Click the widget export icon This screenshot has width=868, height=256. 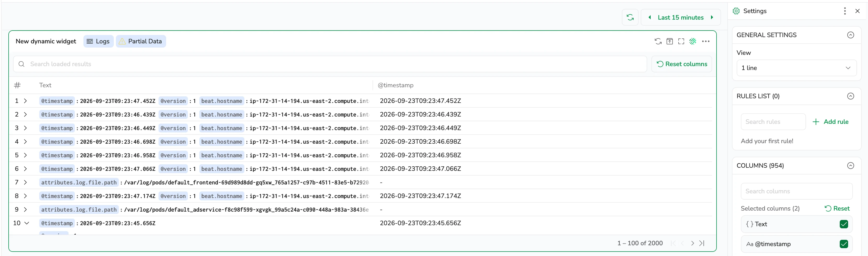tap(669, 41)
